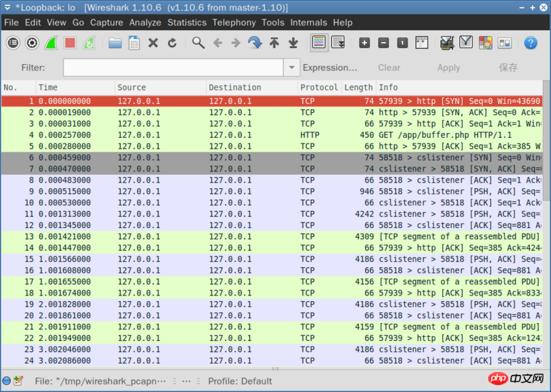Open the Edit menu
551x392 pixels.
coord(33,23)
